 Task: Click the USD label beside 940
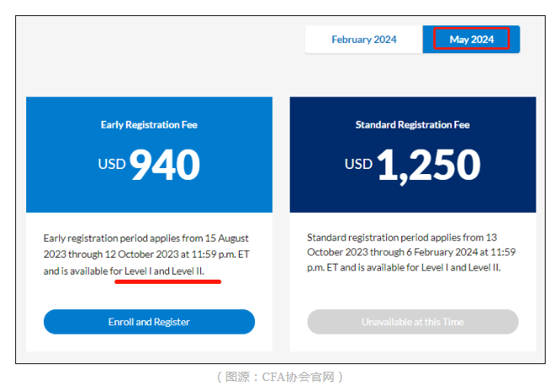111,162
